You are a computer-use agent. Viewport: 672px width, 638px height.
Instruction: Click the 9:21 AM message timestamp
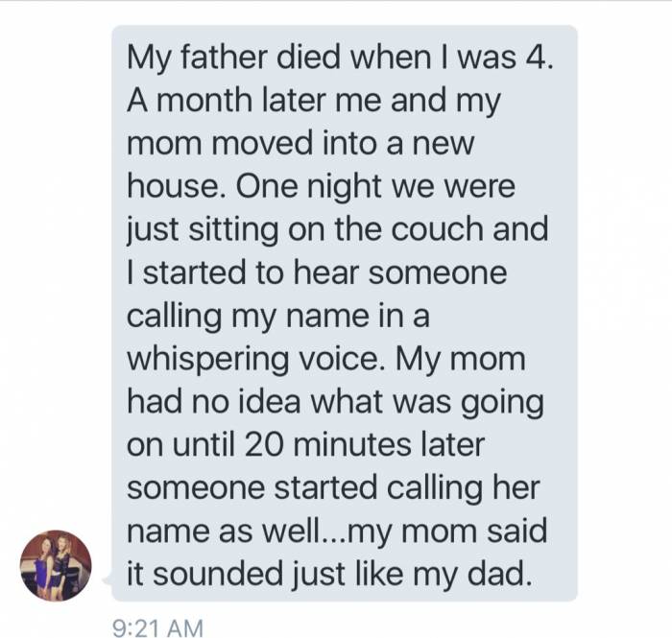point(157,628)
